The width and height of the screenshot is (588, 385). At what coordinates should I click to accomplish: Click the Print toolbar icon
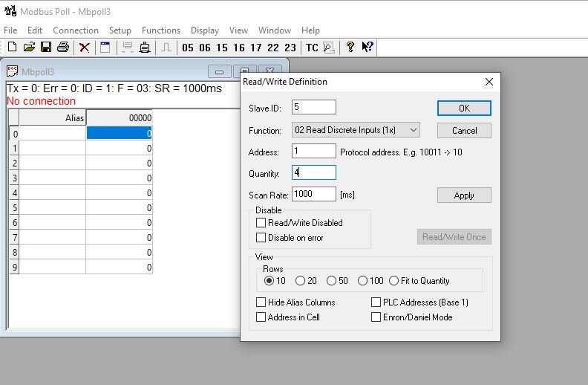pos(63,48)
